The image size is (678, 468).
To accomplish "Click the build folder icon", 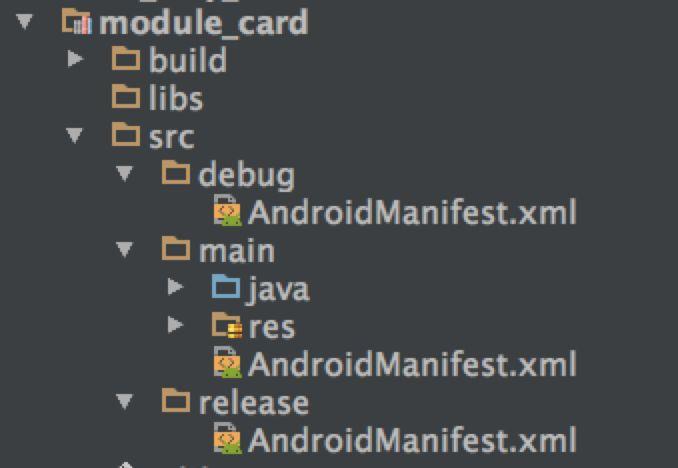I will [126, 58].
